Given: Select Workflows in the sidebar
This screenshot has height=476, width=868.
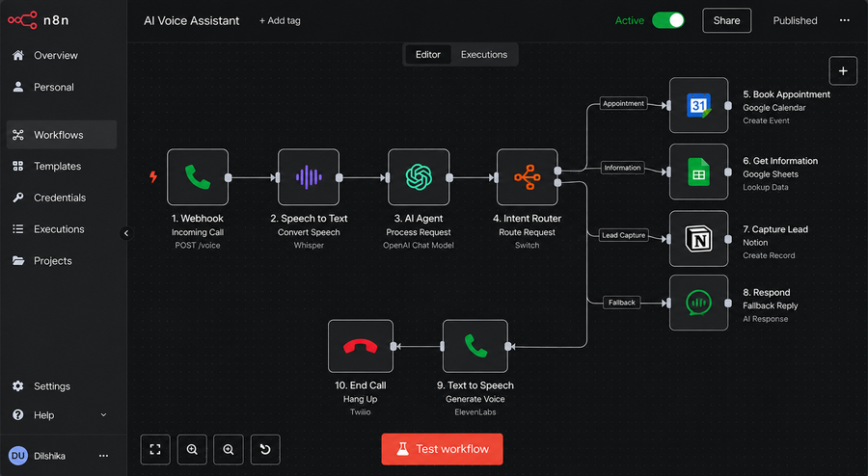Looking at the screenshot, I should (62, 135).
